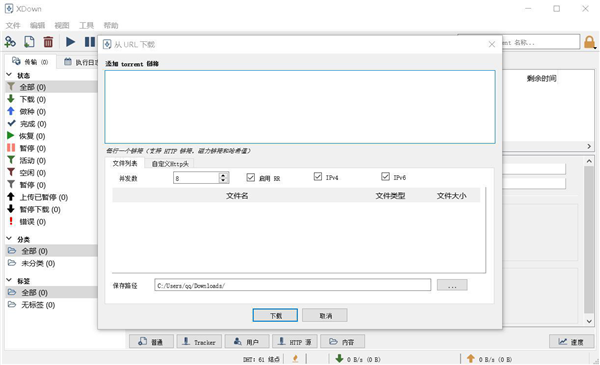Click the 文件名 column header
600x365 pixels.
(x=237, y=196)
